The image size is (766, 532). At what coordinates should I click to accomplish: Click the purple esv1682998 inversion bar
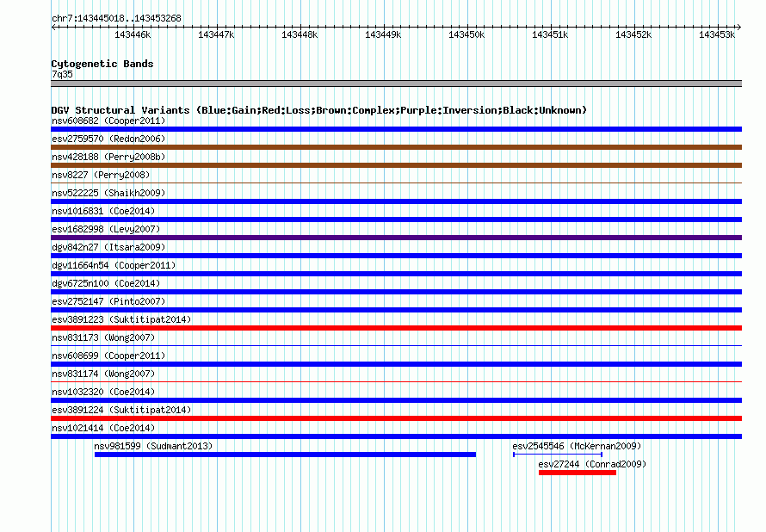coord(396,238)
